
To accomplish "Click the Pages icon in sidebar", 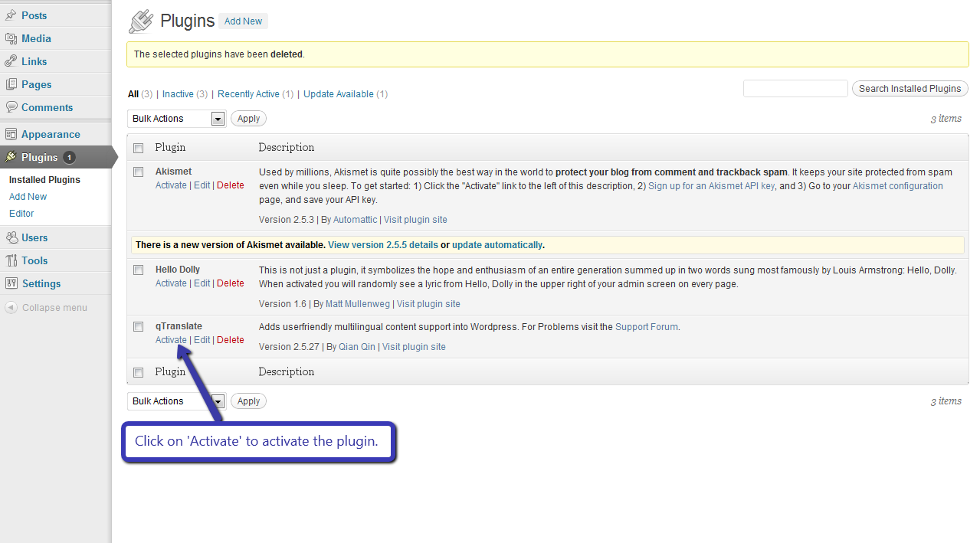I will [11, 84].
